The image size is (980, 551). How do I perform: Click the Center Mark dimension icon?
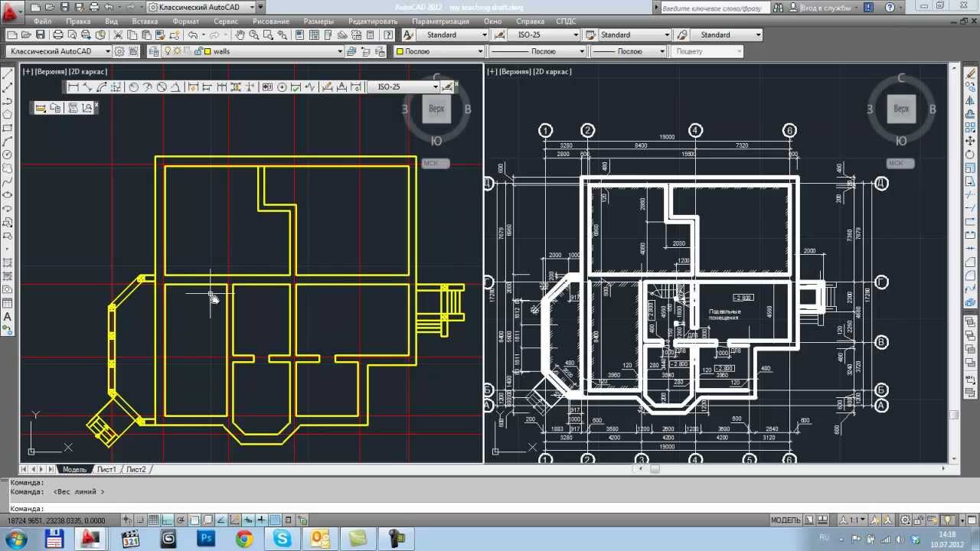(x=282, y=87)
